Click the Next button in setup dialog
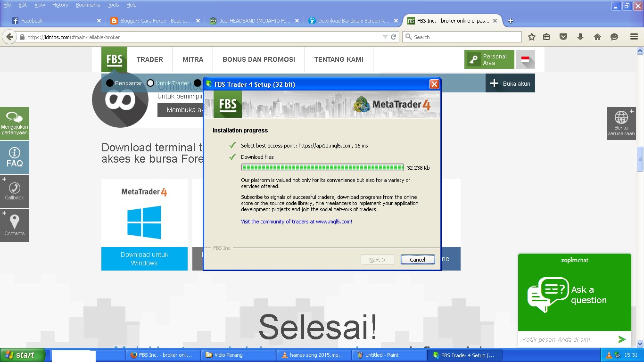The height and width of the screenshot is (362, 644). coord(378,260)
